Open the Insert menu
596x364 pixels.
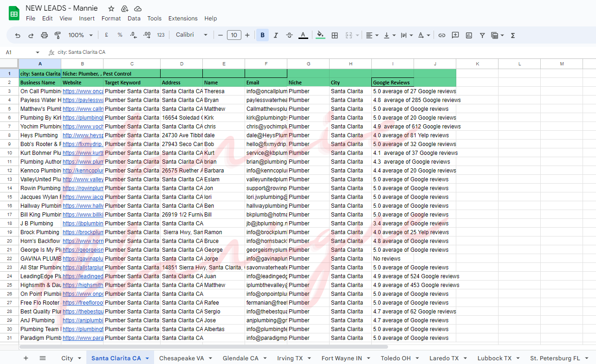tap(87, 19)
